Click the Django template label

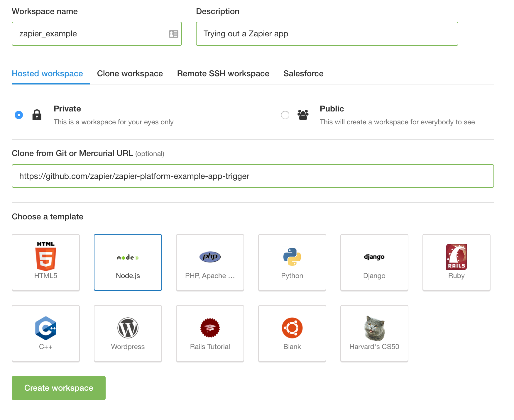[374, 276]
